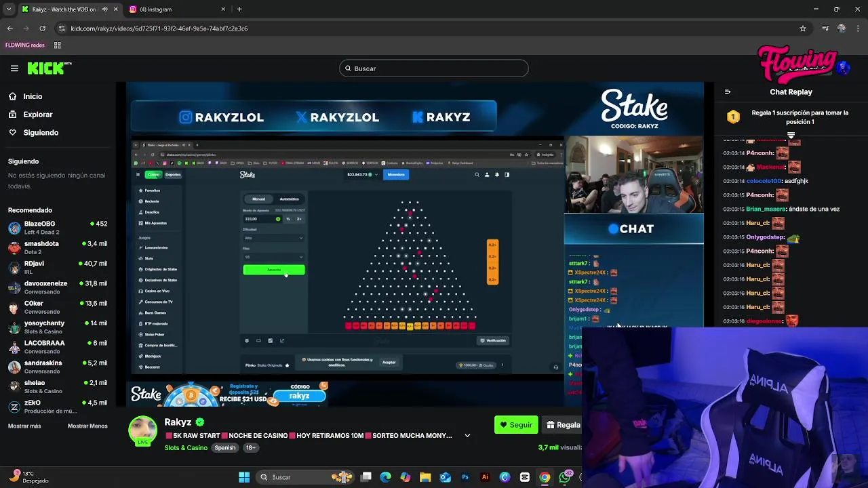Go to Inicio in sidebar
The height and width of the screenshot is (488, 868).
33,96
